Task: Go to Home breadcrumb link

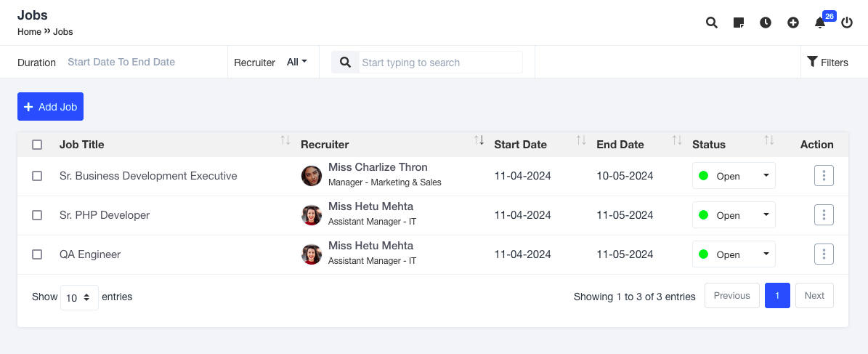Action: click(29, 32)
